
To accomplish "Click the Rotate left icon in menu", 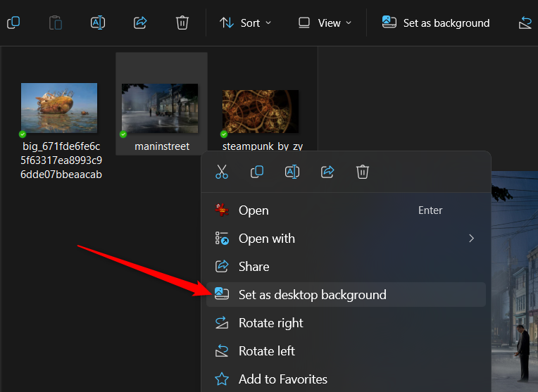I will tap(222, 351).
